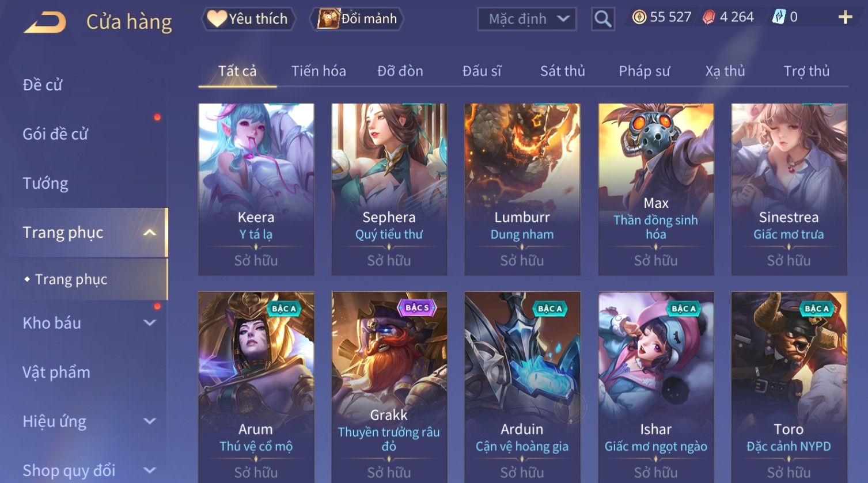Select the Tiến hóa tab

tap(319, 71)
